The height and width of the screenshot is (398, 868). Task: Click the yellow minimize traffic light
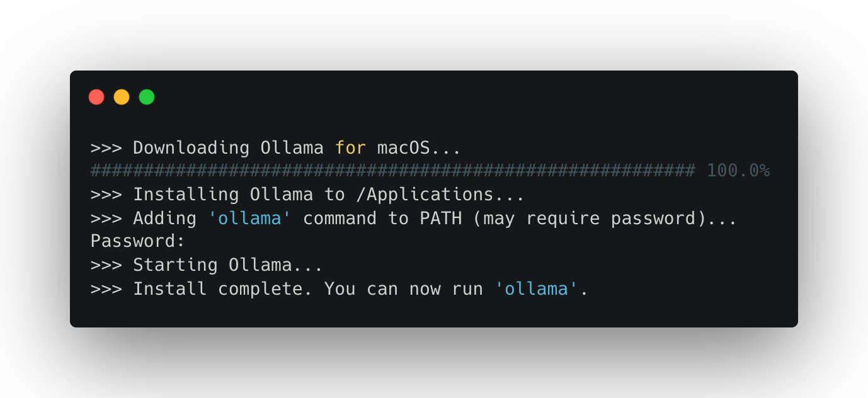point(122,97)
